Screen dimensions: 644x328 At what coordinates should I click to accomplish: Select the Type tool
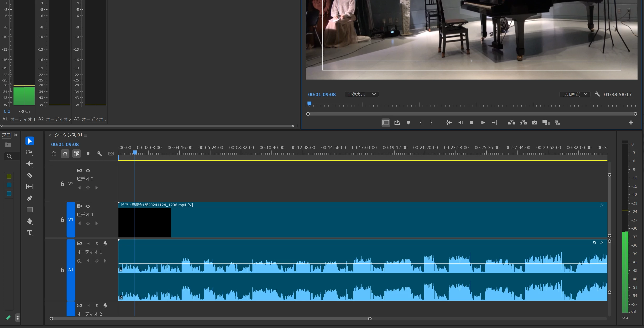coord(30,233)
